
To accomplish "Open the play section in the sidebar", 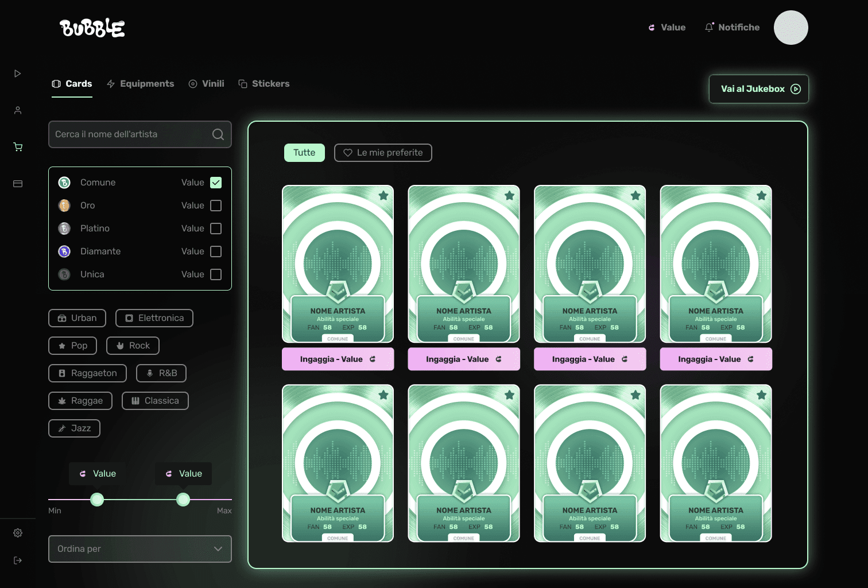I will click(18, 73).
